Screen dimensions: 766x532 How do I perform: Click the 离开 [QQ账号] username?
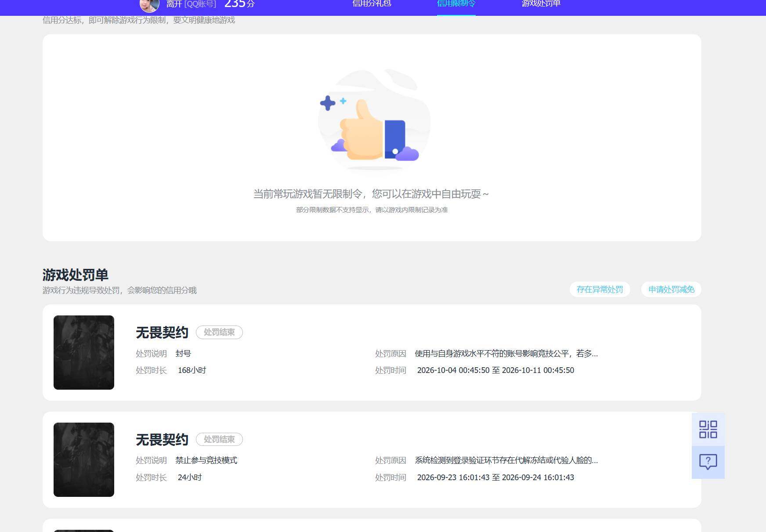coord(191,4)
